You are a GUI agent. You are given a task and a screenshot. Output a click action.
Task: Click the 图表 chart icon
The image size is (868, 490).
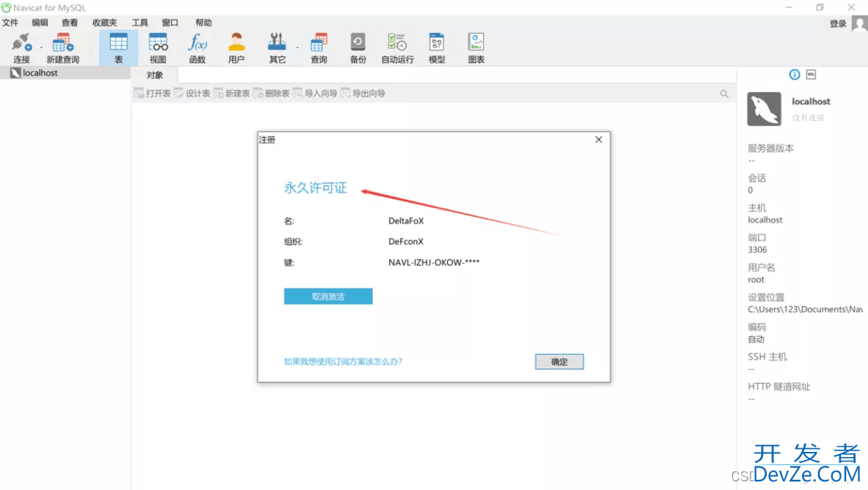coord(476,48)
